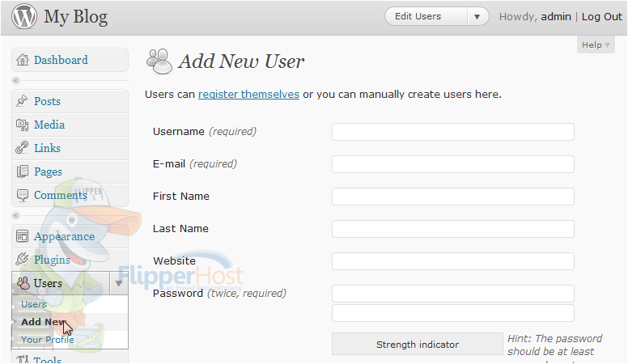Open the Pages document icon

coord(23,171)
